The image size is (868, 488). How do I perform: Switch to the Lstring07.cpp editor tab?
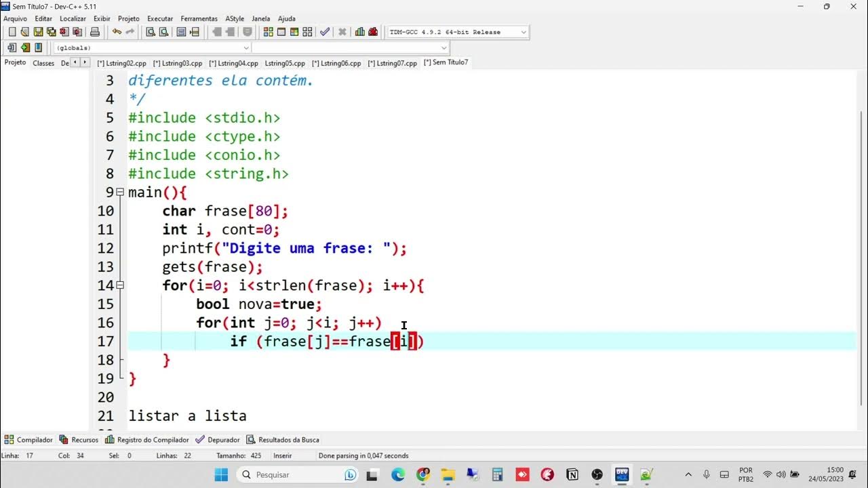(392, 63)
